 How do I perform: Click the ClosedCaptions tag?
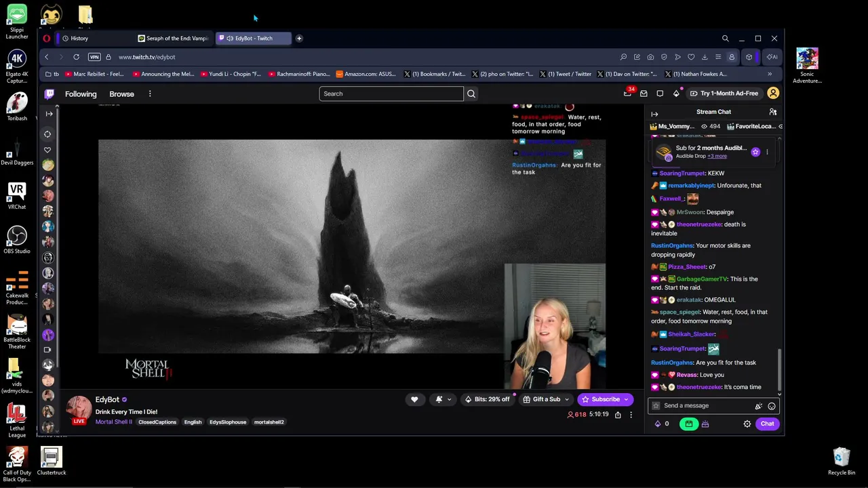click(x=157, y=422)
